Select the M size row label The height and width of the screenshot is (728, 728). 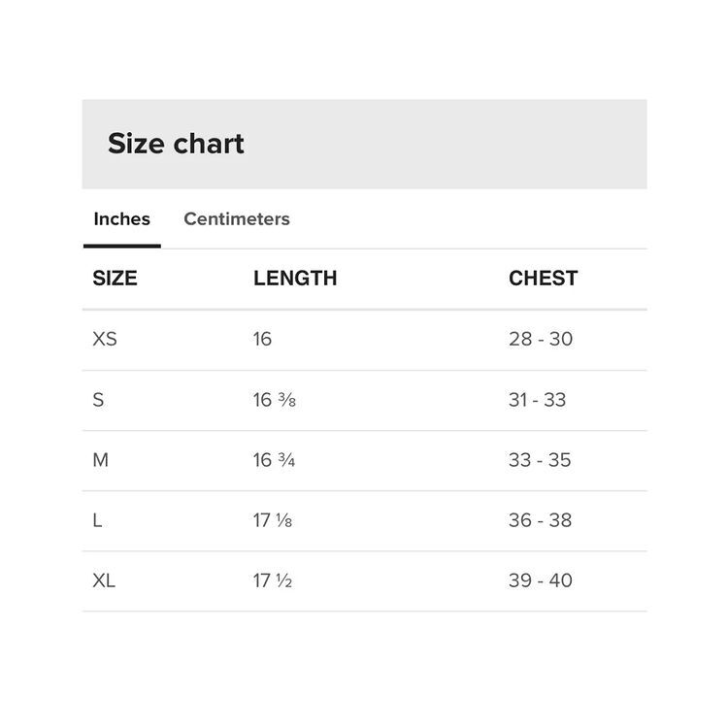click(x=100, y=460)
